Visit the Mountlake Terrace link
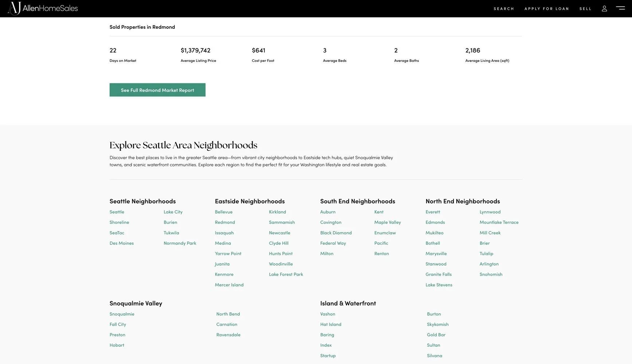Viewport: 632px width, 364px height. tap(499, 222)
